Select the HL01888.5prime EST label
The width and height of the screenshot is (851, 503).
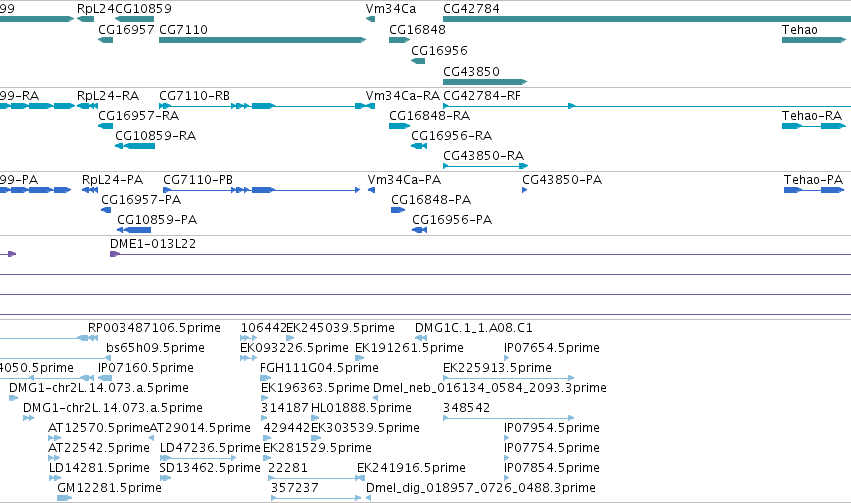361,408
